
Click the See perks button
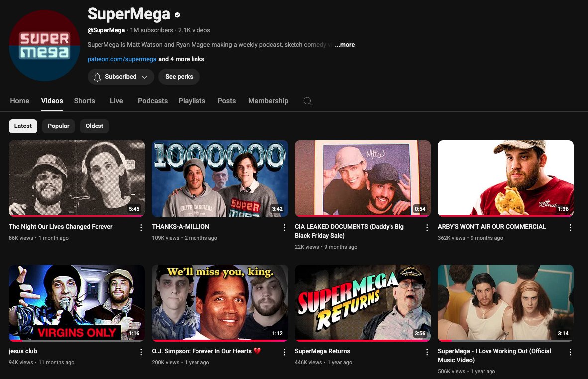coord(179,77)
